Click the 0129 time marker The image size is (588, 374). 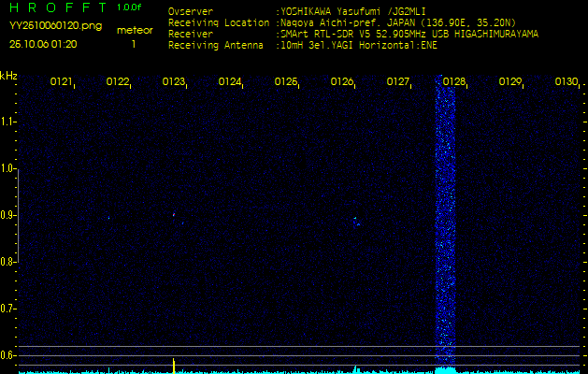510,81
